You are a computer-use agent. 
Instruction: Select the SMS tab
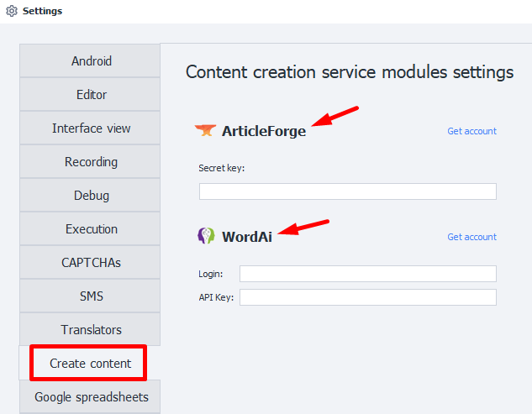pos(91,296)
